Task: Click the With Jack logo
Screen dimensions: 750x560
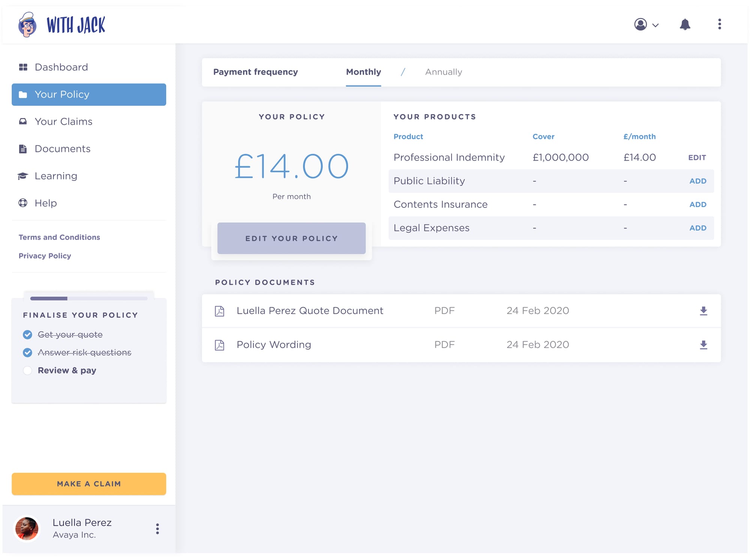Action: point(62,25)
